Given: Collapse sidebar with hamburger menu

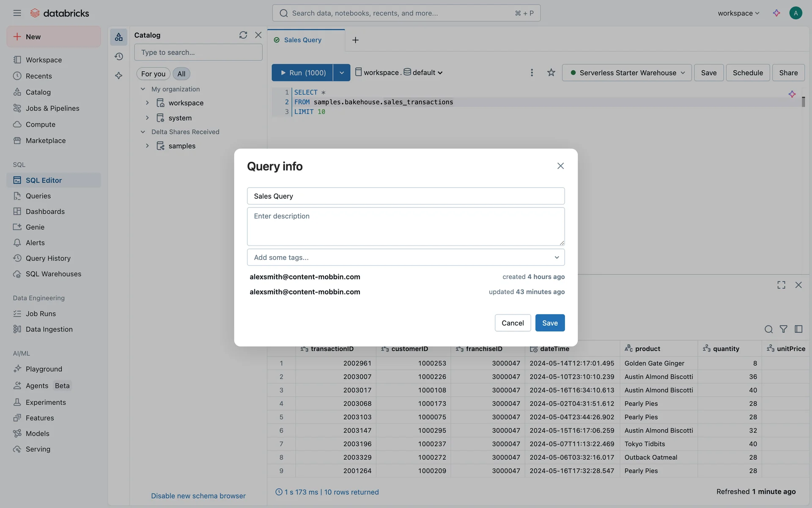Looking at the screenshot, I should (x=17, y=13).
